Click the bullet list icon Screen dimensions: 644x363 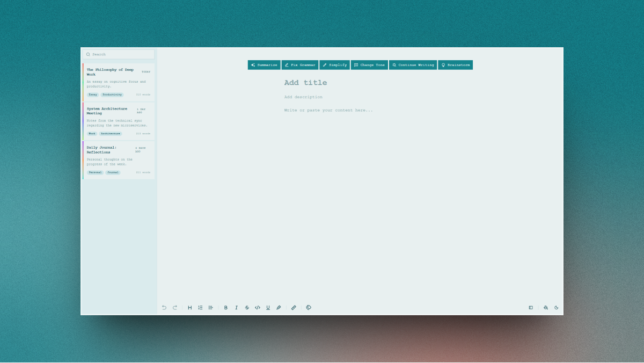point(210,307)
